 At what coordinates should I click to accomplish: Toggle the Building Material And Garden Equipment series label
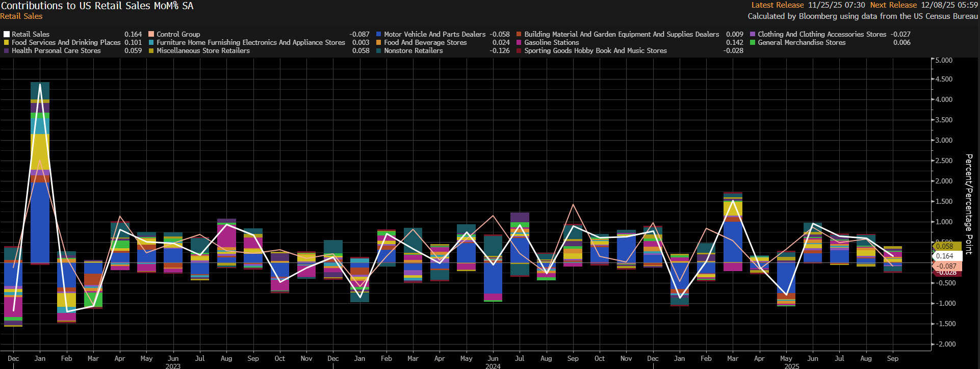tap(621, 35)
